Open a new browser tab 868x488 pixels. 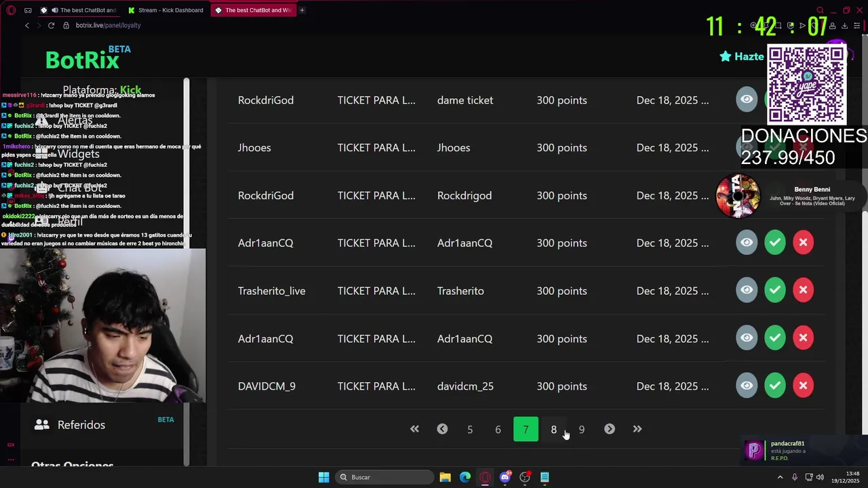302,10
